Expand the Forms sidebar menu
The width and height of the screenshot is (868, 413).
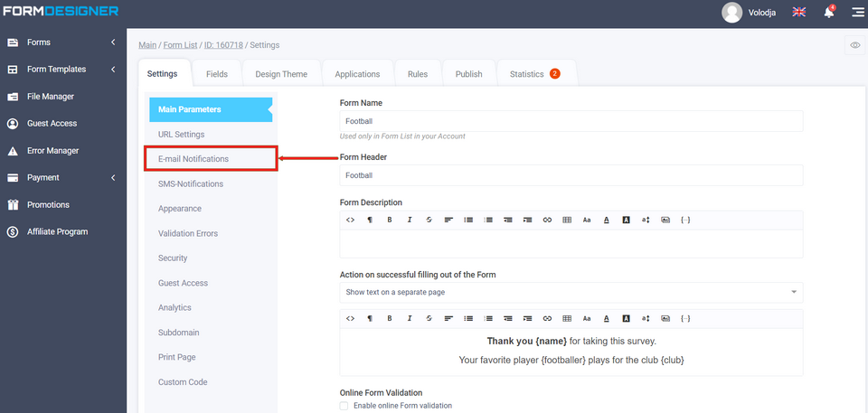(x=63, y=42)
